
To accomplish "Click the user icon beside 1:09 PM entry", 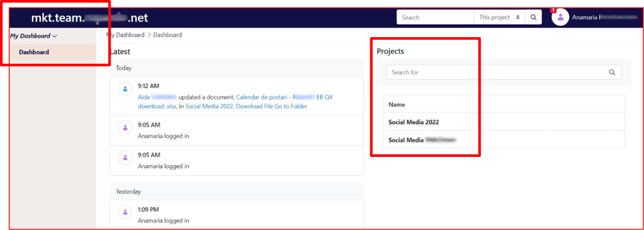I will (125, 212).
